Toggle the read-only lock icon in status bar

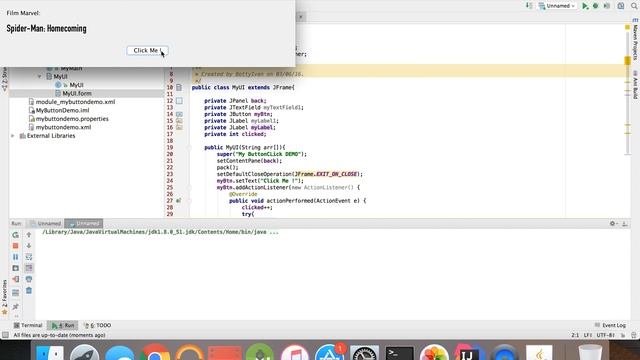(x=623, y=335)
